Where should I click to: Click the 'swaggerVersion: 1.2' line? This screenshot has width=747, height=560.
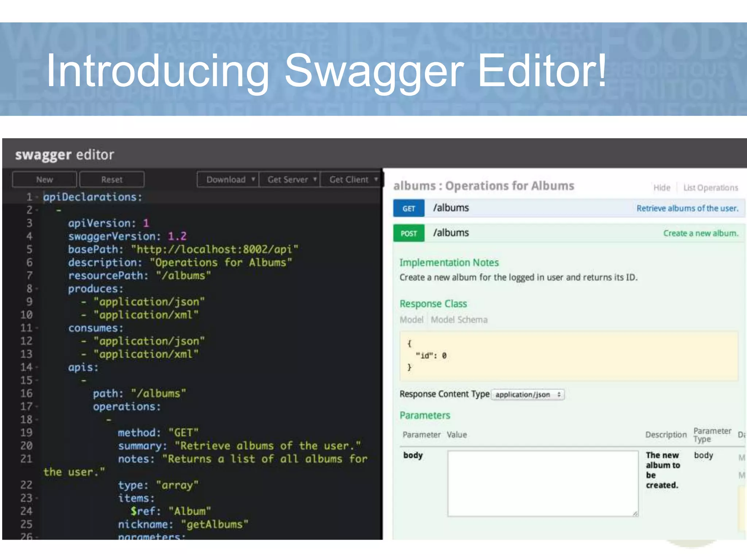127,236
